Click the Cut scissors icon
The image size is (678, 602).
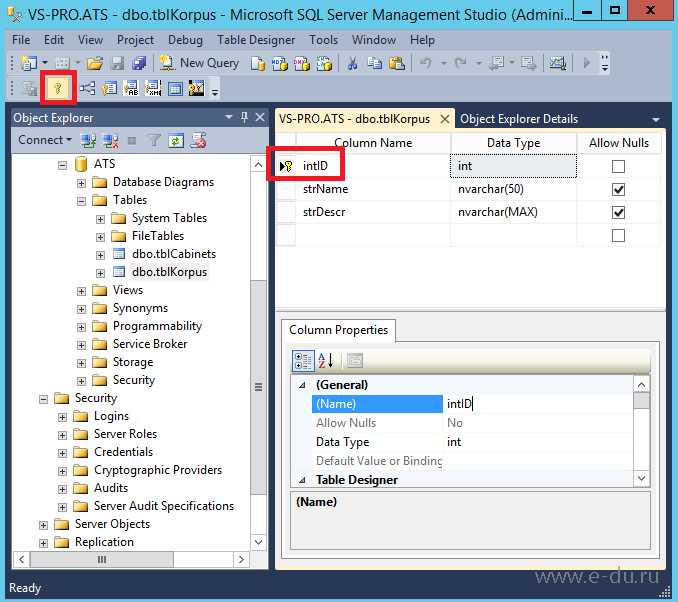[x=352, y=63]
